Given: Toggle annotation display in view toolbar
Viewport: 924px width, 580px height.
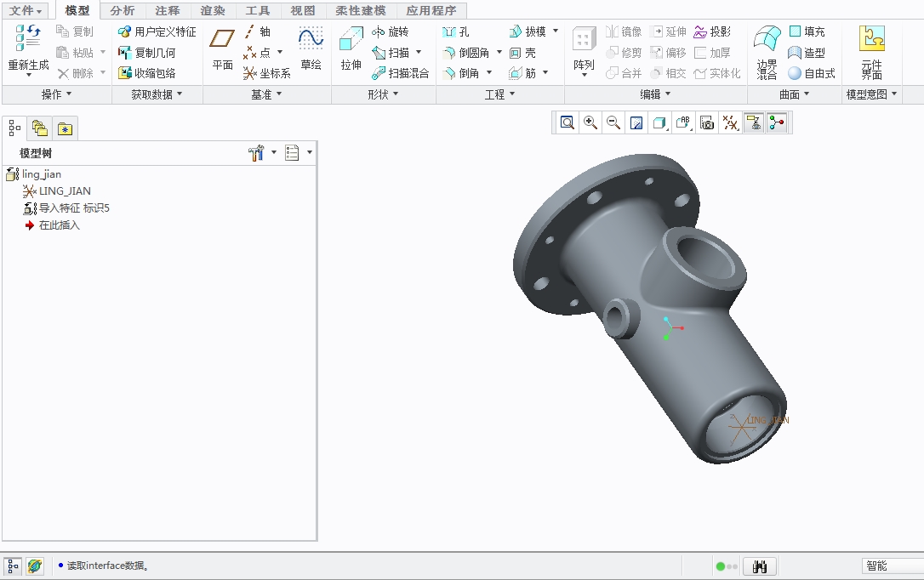Looking at the screenshot, I should click(754, 122).
